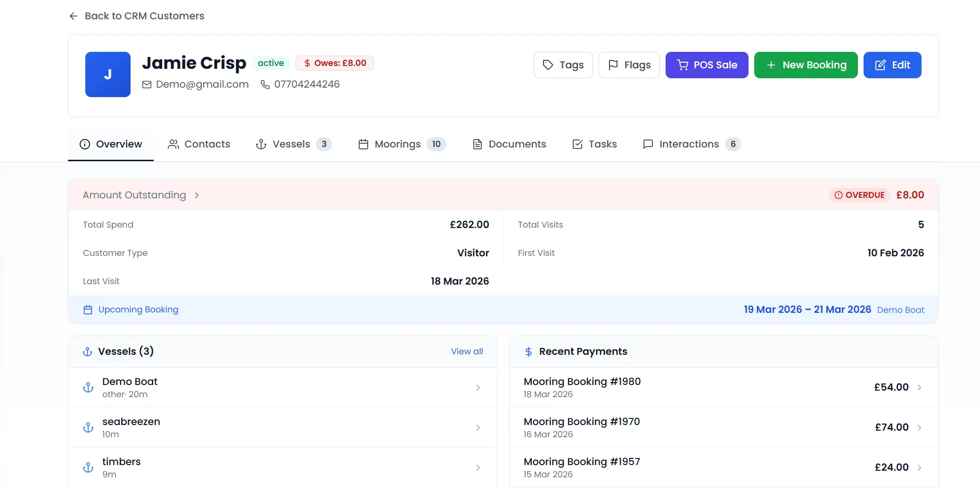Click the POS Sale button

tap(707, 65)
